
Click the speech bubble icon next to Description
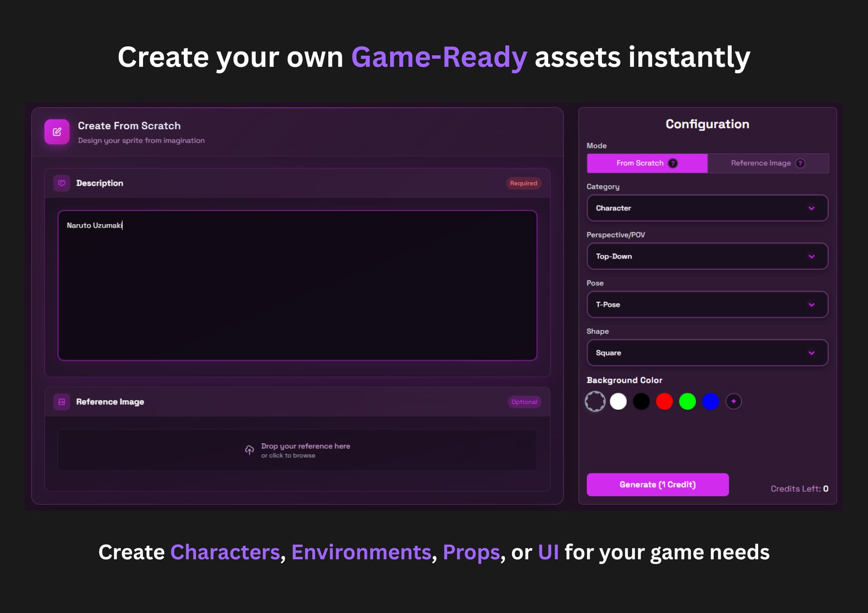[x=62, y=183]
